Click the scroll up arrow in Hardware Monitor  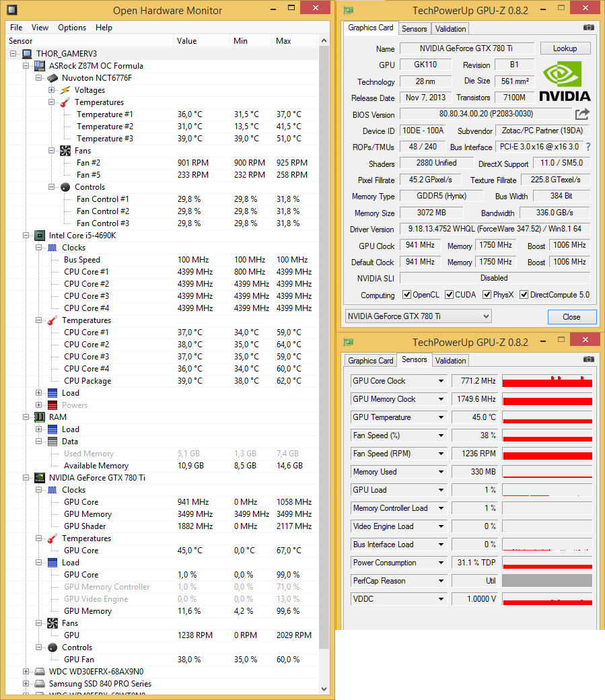tap(324, 40)
